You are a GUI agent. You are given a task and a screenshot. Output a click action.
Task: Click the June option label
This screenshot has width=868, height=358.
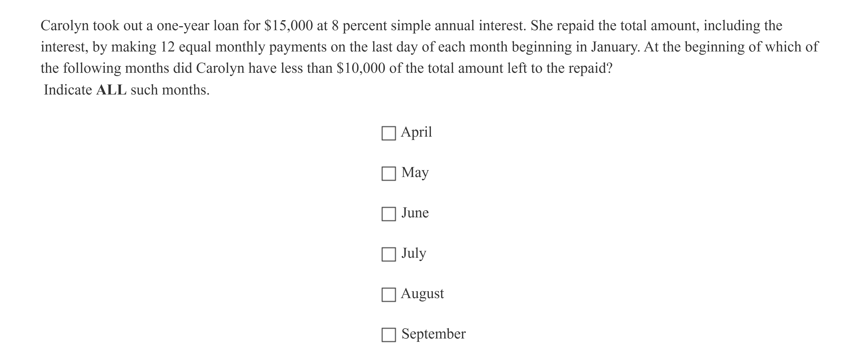(x=415, y=213)
